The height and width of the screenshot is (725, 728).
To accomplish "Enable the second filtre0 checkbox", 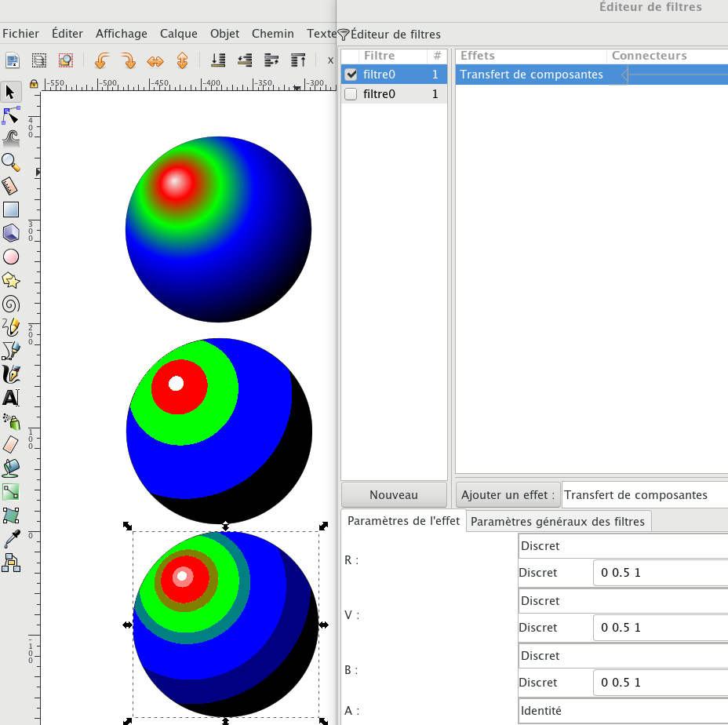I will tap(351, 94).
